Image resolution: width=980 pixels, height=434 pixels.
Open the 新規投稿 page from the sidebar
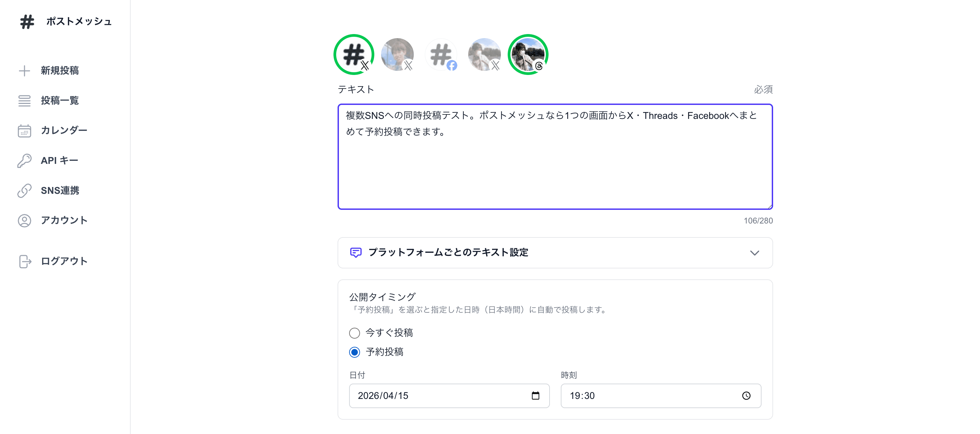click(60, 71)
